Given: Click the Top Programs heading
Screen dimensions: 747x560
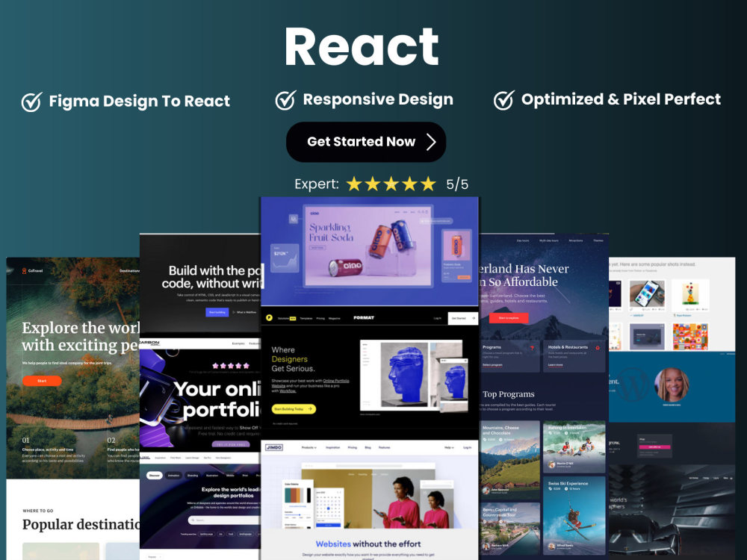Looking at the screenshot, I should tap(508, 394).
